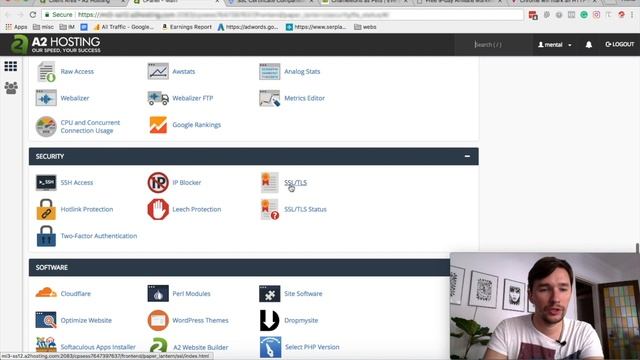Open the Raw Access icon
Screen dimensions: 640x360
[x=46, y=71]
